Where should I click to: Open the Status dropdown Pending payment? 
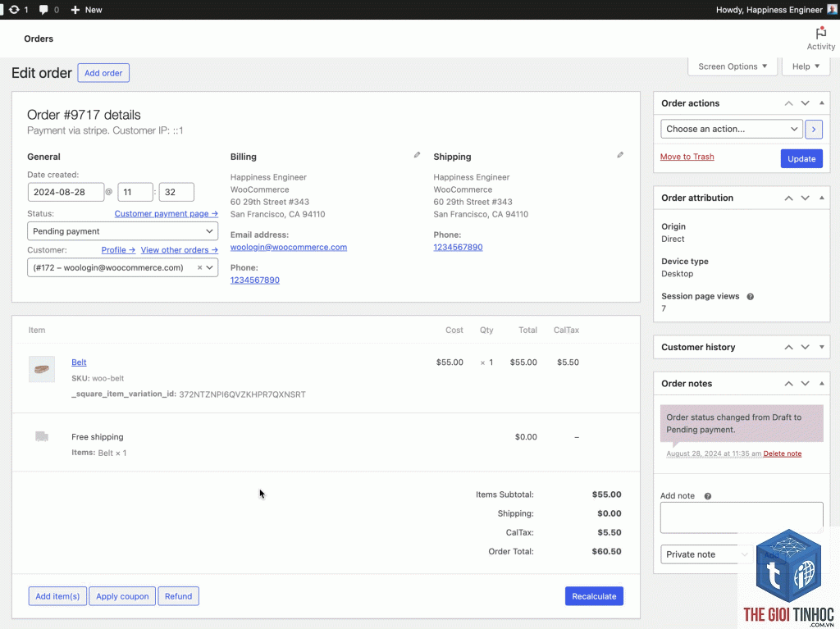point(123,231)
